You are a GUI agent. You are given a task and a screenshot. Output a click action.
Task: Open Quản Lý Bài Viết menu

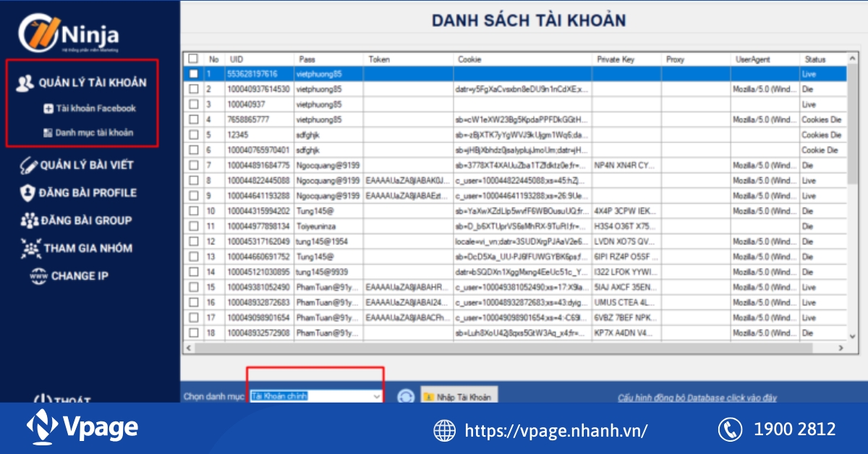coord(86,165)
